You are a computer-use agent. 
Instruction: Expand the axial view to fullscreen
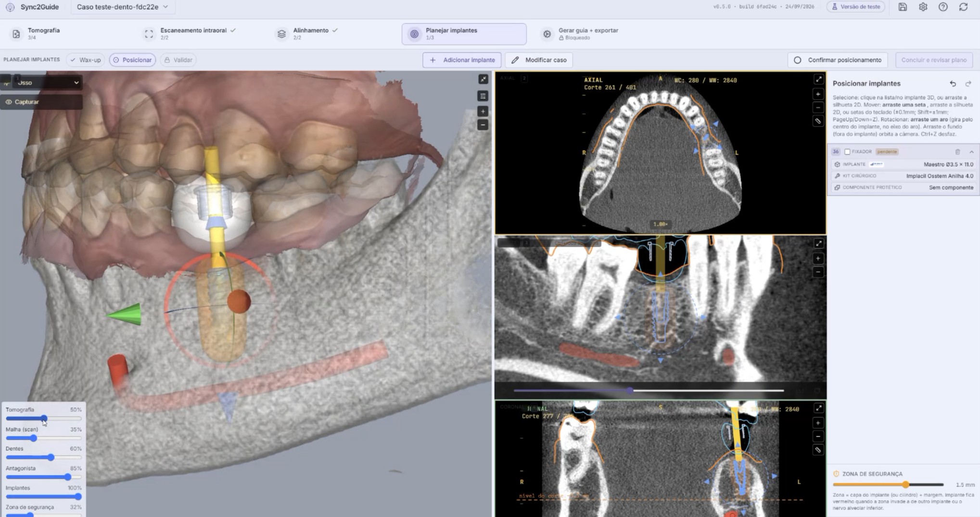818,79
